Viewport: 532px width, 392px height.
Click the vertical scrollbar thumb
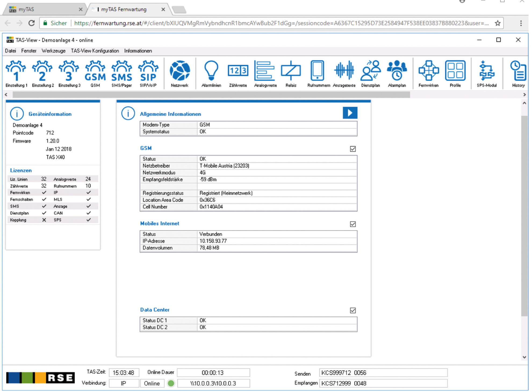coord(524,216)
